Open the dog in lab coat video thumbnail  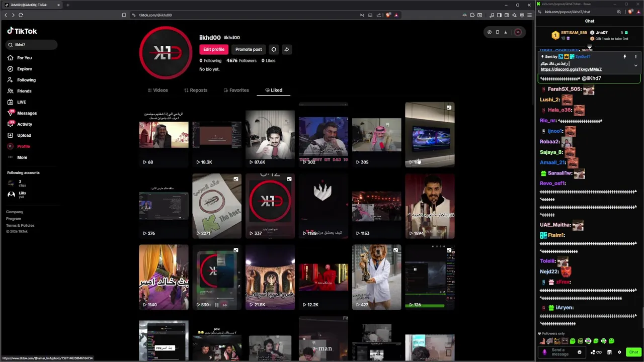pos(377,277)
